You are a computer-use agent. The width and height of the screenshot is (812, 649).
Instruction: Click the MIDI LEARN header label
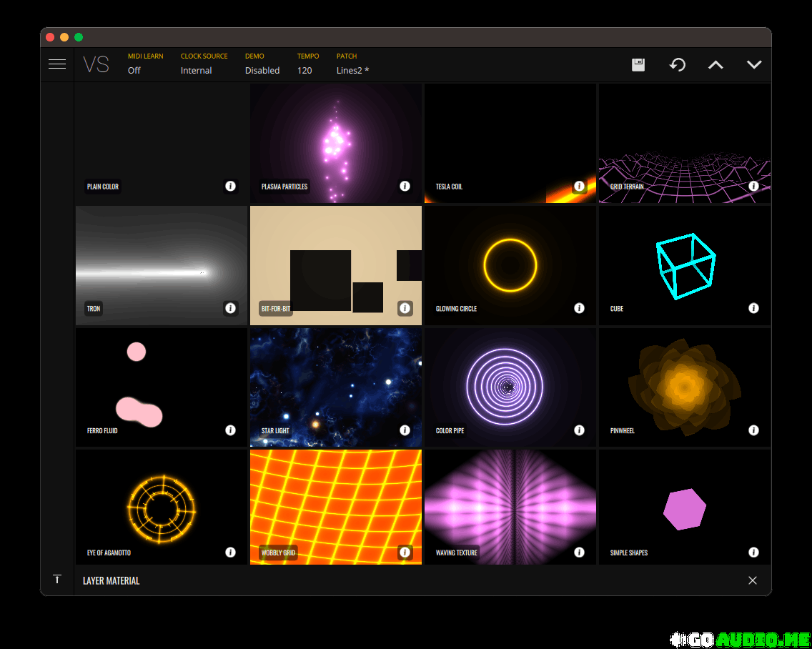[146, 56]
